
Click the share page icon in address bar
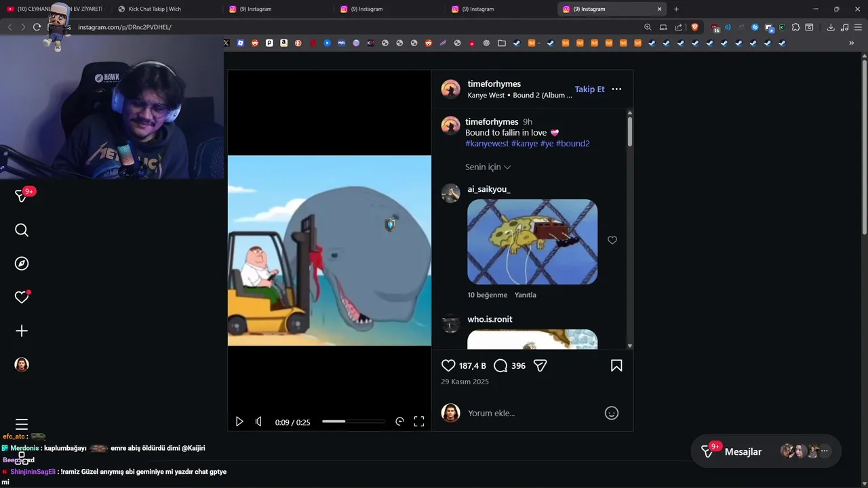[679, 27]
